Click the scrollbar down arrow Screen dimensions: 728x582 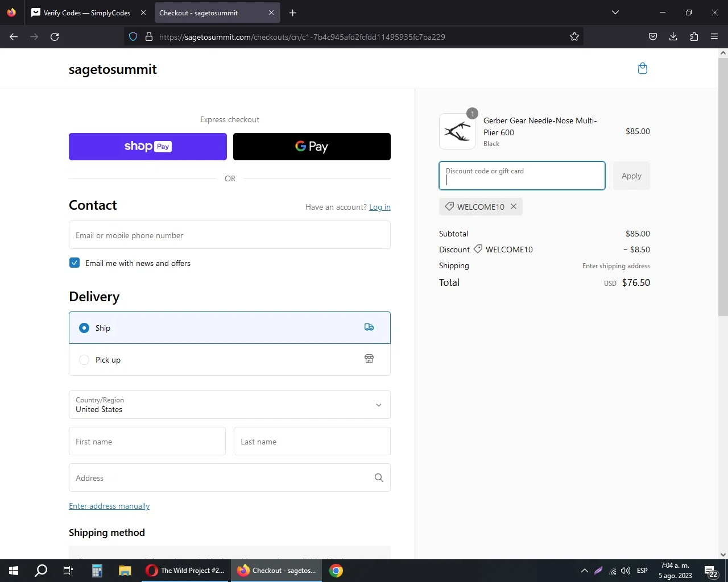click(723, 555)
